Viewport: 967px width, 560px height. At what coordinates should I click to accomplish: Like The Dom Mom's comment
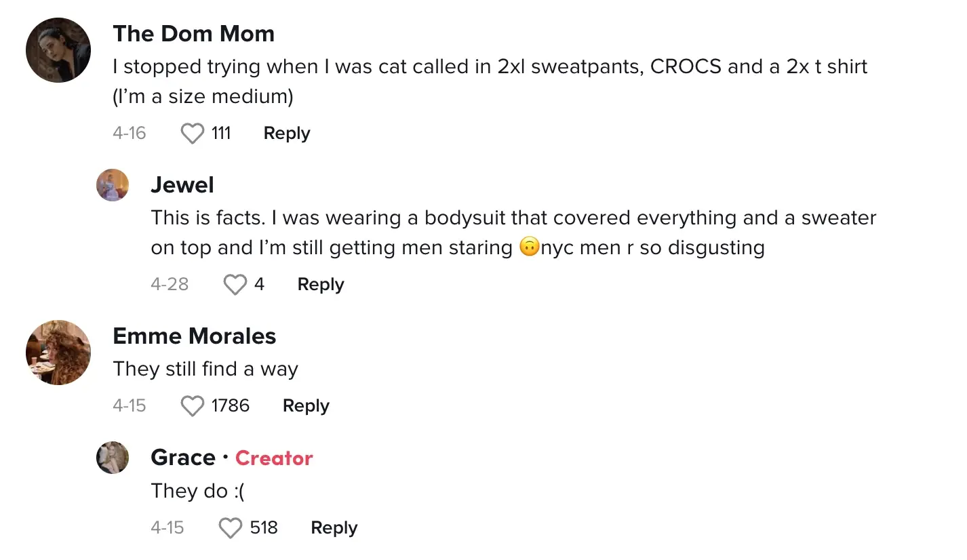pos(193,134)
